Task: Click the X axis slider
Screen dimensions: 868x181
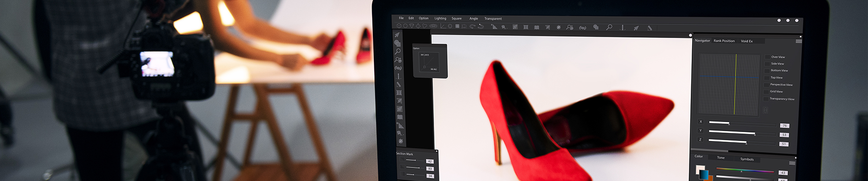Action: (742, 123)
